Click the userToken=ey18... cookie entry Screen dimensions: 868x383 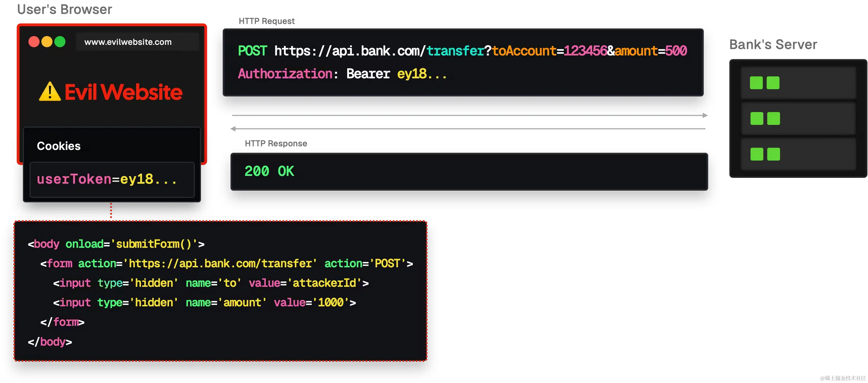tap(107, 179)
